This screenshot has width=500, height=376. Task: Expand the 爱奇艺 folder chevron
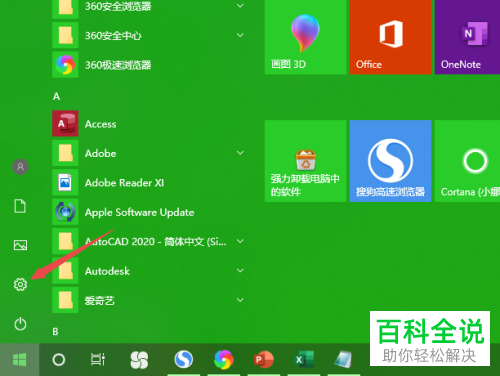(240, 300)
